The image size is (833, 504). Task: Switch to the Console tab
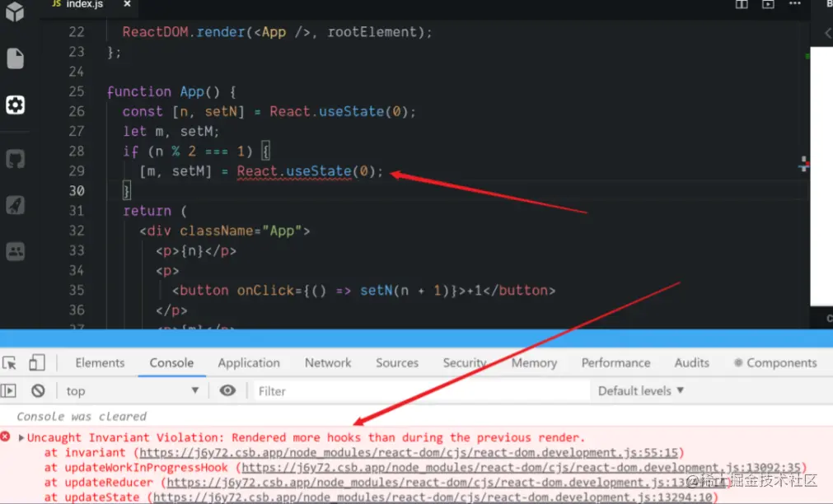point(171,362)
